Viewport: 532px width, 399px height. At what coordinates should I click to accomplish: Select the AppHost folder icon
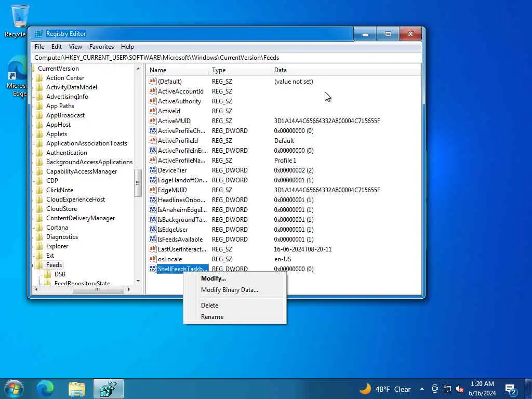39,125
